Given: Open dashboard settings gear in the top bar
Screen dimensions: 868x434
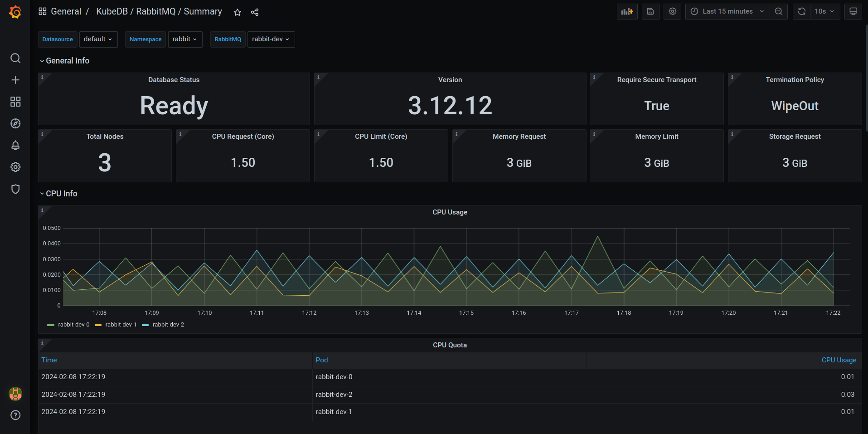Looking at the screenshot, I should tap(673, 11).
